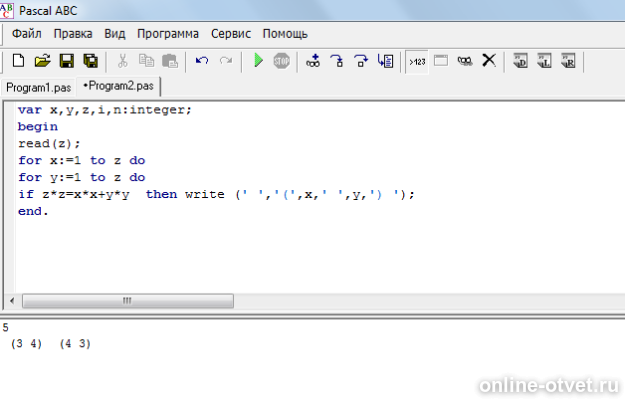Screen dimensions: 625x400
Task: Switch to the Program1.pas tab
Action: point(39,88)
